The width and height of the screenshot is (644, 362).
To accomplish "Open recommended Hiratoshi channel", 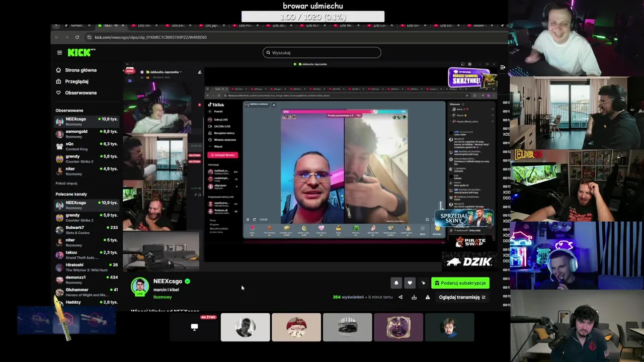I will click(x=87, y=267).
